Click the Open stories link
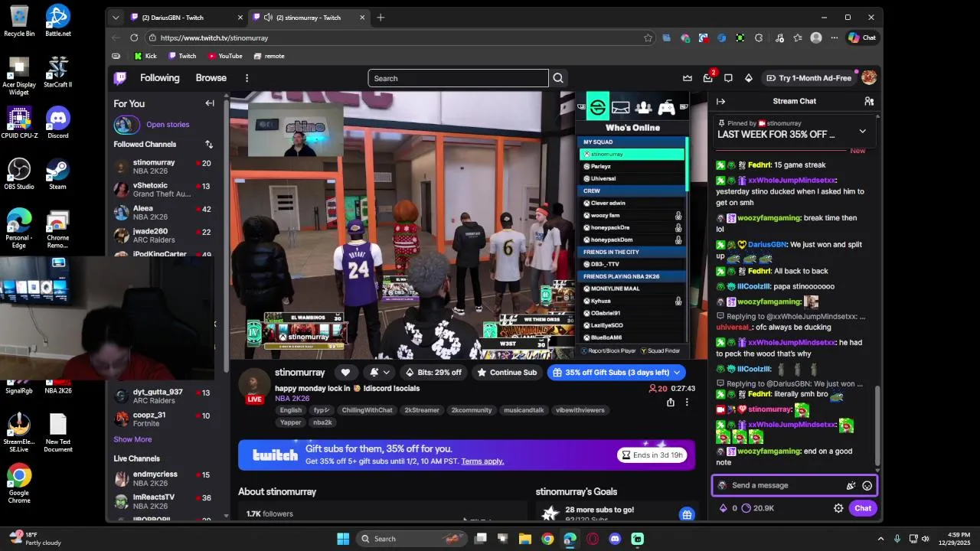The image size is (980, 551). tap(168, 125)
